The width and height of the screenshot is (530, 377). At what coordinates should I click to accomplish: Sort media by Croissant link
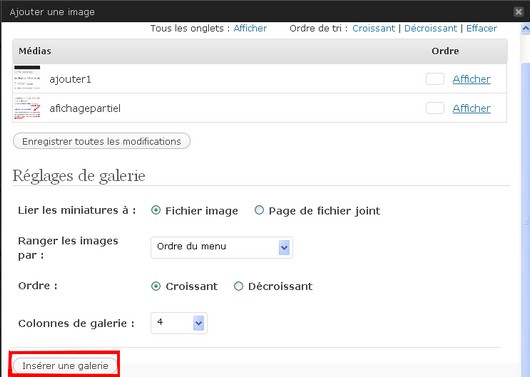pyautogui.click(x=373, y=28)
